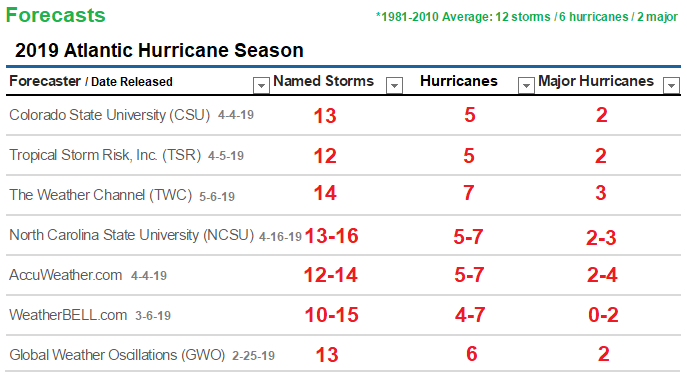Select North Carolina State University (NCSU) entry
This screenshot has width=687, height=379.
tap(131, 235)
